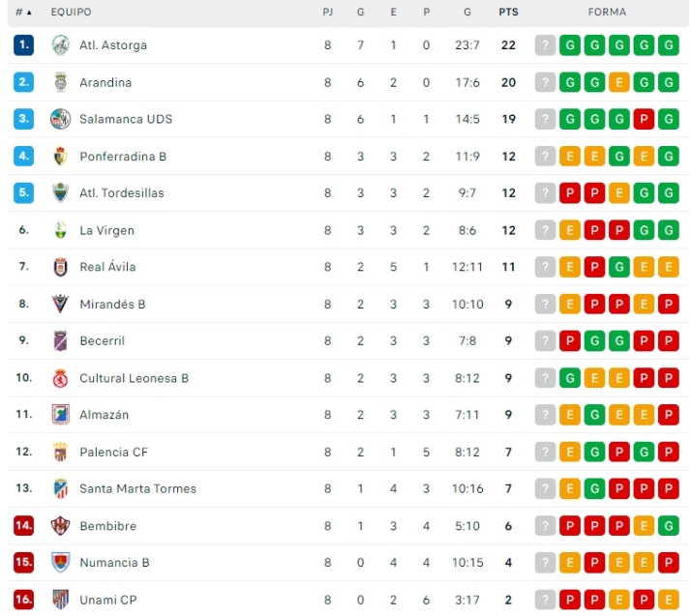Click the EQUIPO column header
The height and width of the screenshot is (616, 691).
click(x=71, y=13)
